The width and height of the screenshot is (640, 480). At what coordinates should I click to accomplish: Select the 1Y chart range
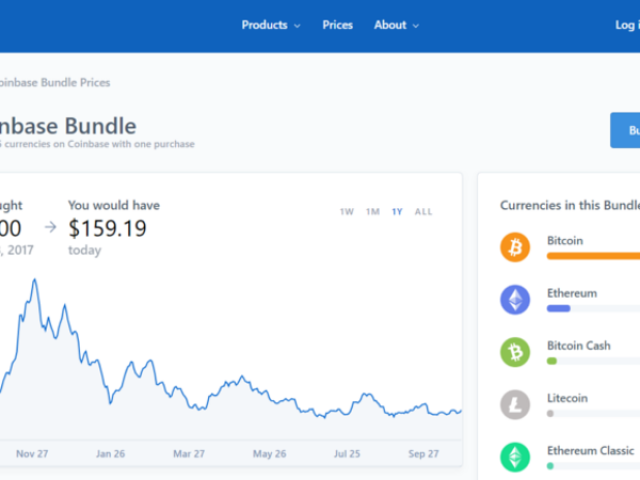pyautogui.click(x=397, y=212)
